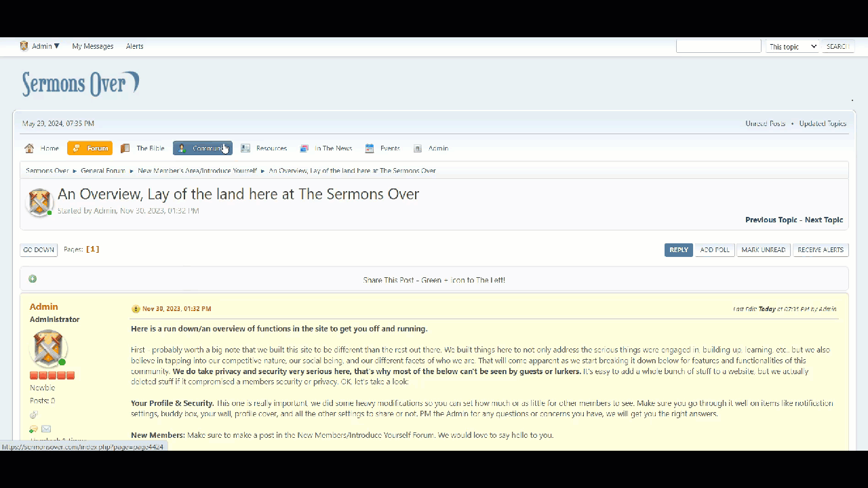Click Admin's avatar in the post sidebar
868x488 pixels.
pyautogui.click(x=48, y=348)
